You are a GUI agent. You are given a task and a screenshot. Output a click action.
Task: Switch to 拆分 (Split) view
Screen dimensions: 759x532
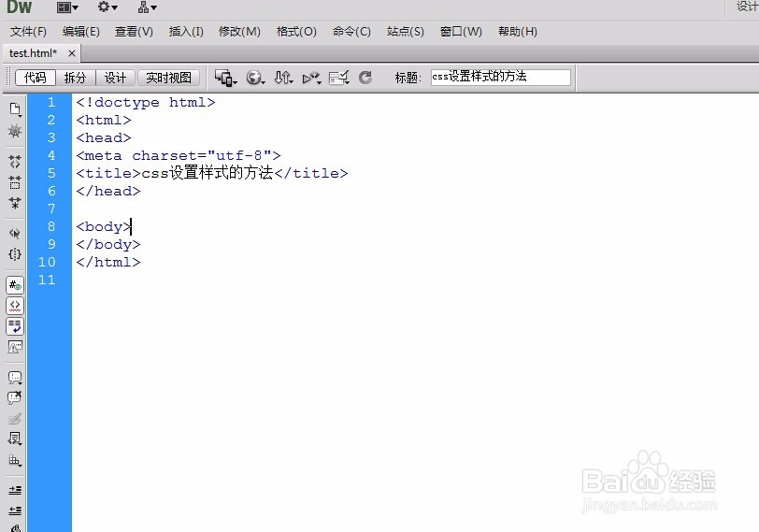pos(75,78)
